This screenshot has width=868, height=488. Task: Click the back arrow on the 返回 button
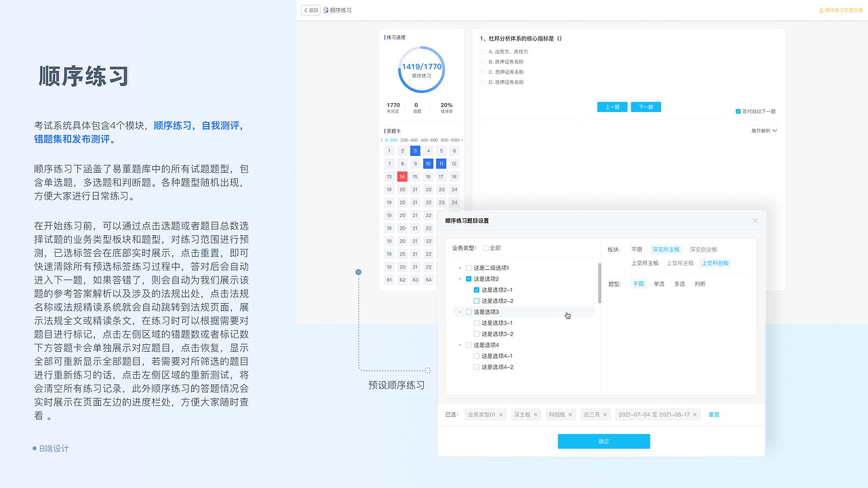[306, 9]
